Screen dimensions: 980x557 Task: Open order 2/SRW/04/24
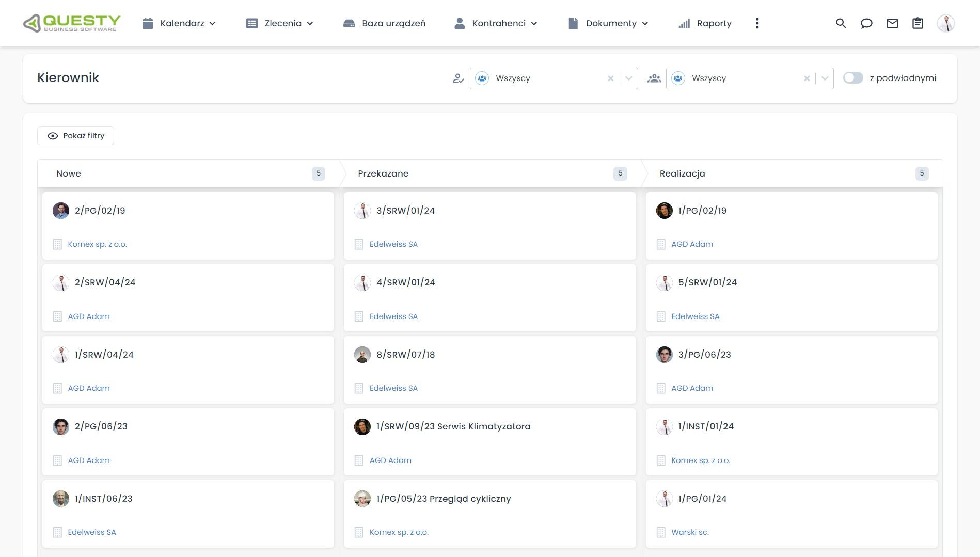point(105,282)
